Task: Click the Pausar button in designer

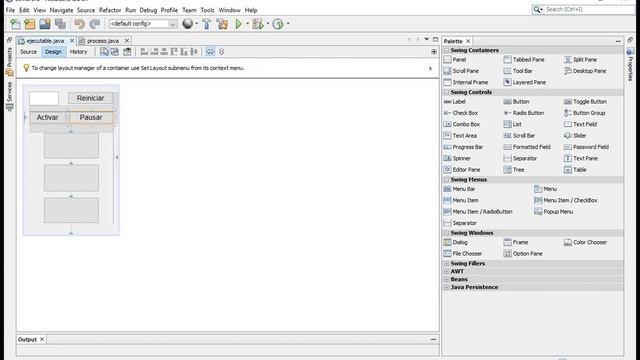Action: pos(91,118)
